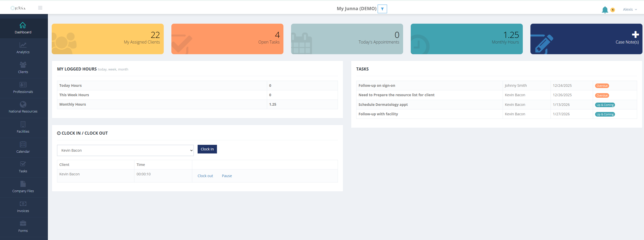
Task: Open Company Files document icon
Action: coord(23,184)
